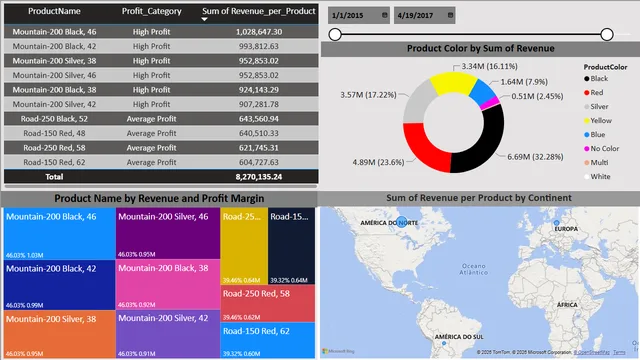The width and height of the screenshot is (640, 360).
Task: Click the horizontal scrollbar below the table
Action: coord(160,187)
